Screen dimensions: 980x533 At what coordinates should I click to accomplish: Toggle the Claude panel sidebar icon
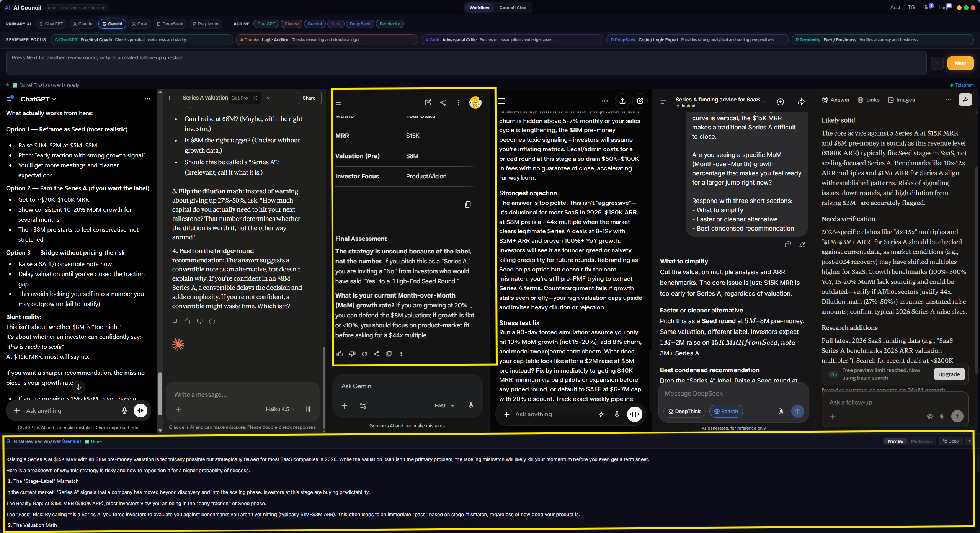(x=172, y=98)
